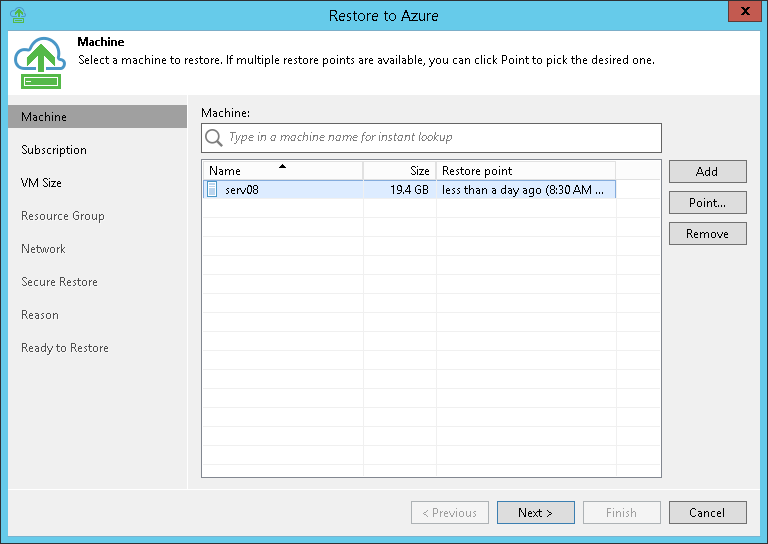Click the Name column sort arrow
Image resolution: width=768 pixels, height=544 pixels.
(x=282, y=166)
